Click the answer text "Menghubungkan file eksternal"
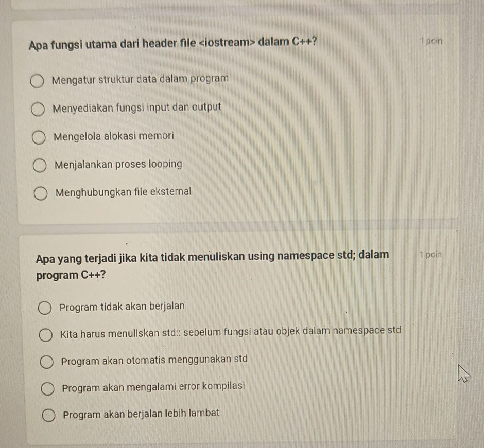Image resolution: width=484 pixels, height=448 pixels. pos(124,192)
